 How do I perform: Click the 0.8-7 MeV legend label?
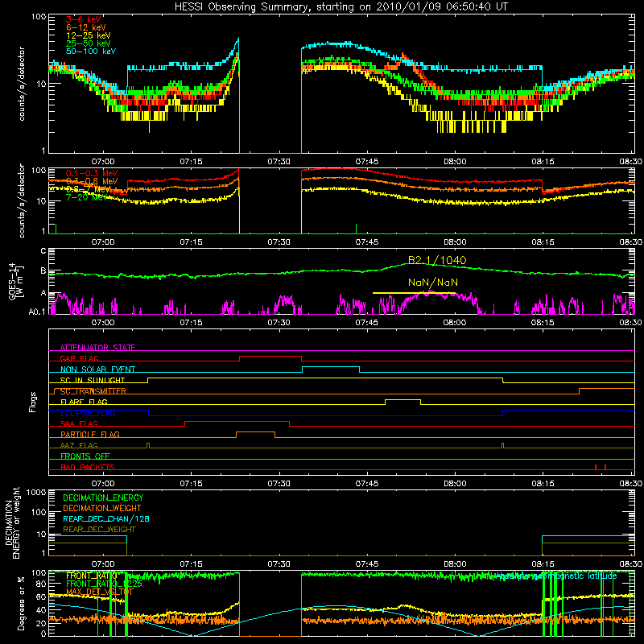point(89,189)
